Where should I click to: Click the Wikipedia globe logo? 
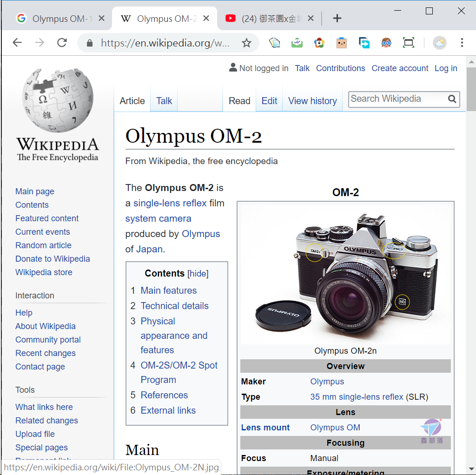click(x=58, y=100)
